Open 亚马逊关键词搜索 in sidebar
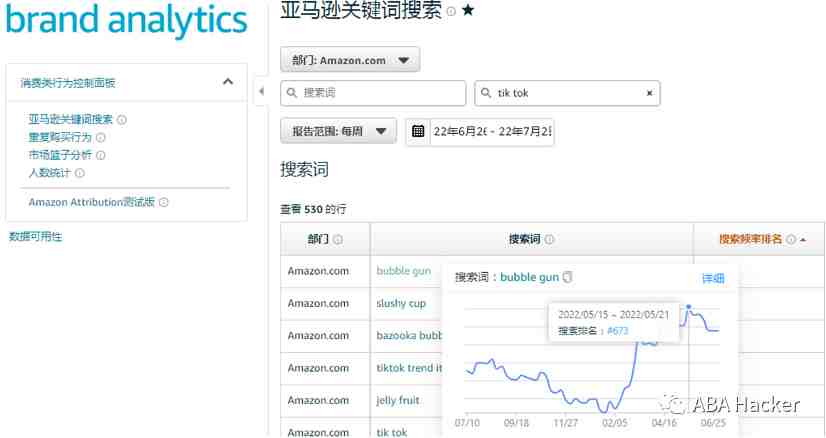 pyautogui.click(x=71, y=120)
